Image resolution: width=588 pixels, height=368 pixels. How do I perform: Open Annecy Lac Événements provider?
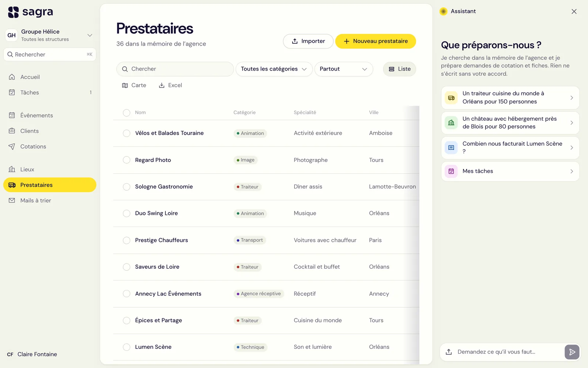click(168, 294)
